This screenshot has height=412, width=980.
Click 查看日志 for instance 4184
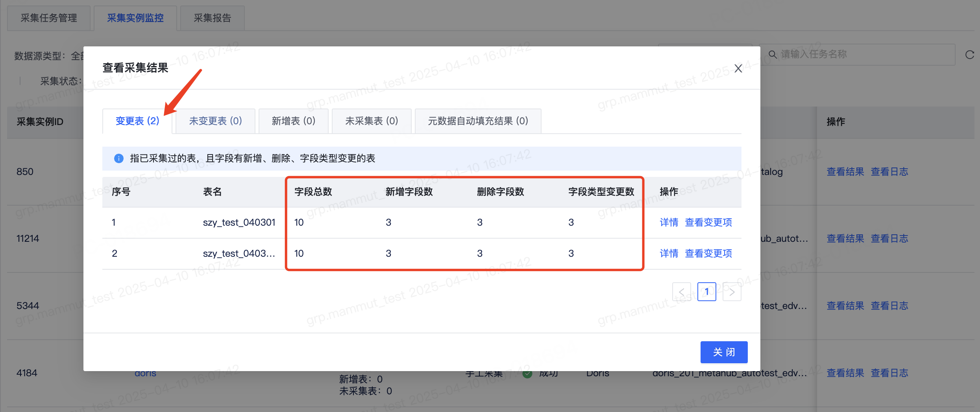coord(889,373)
